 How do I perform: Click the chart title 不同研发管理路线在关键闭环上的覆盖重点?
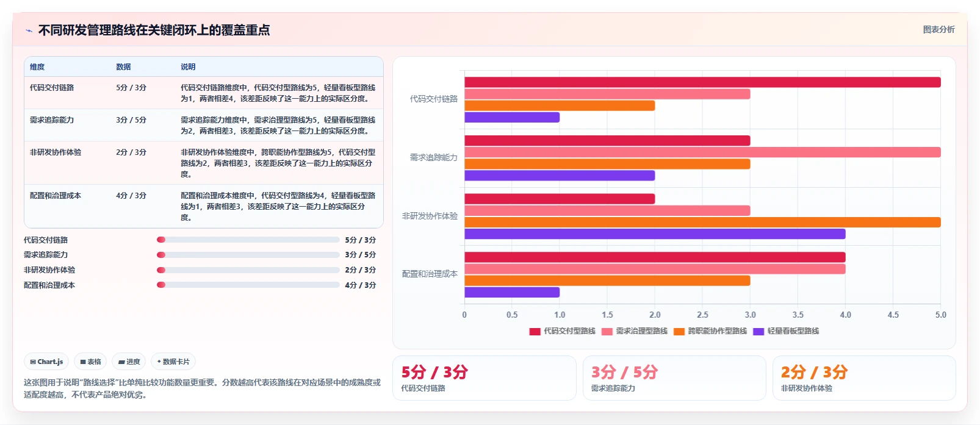[154, 30]
